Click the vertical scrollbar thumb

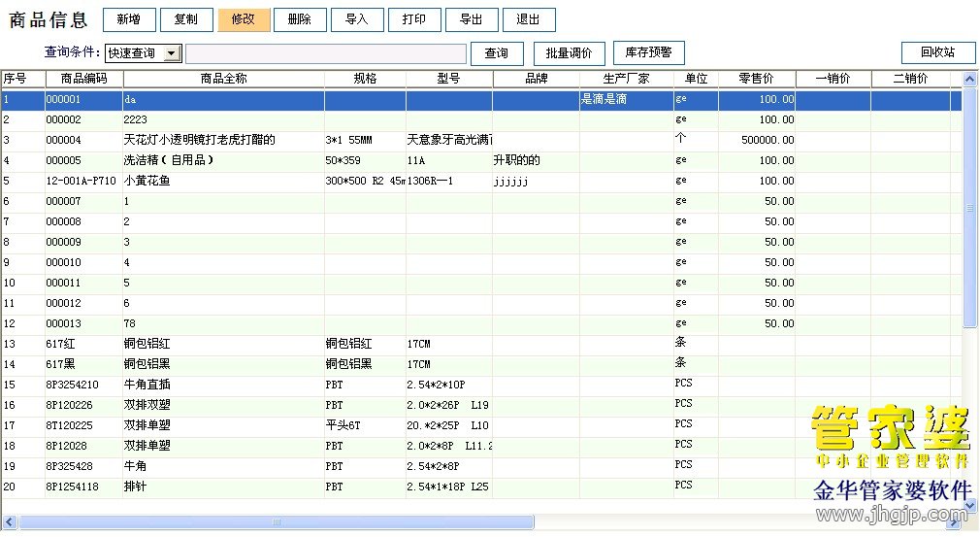pyautogui.click(x=970, y=207)
